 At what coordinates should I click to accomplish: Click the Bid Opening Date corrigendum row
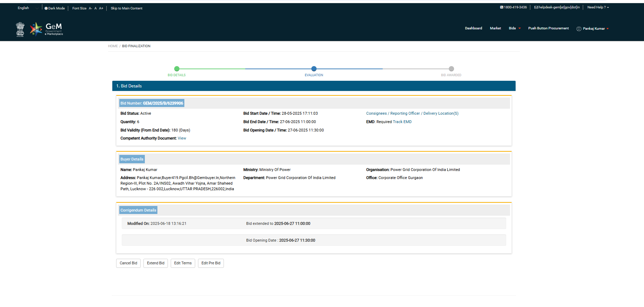(x=314, y=240)
